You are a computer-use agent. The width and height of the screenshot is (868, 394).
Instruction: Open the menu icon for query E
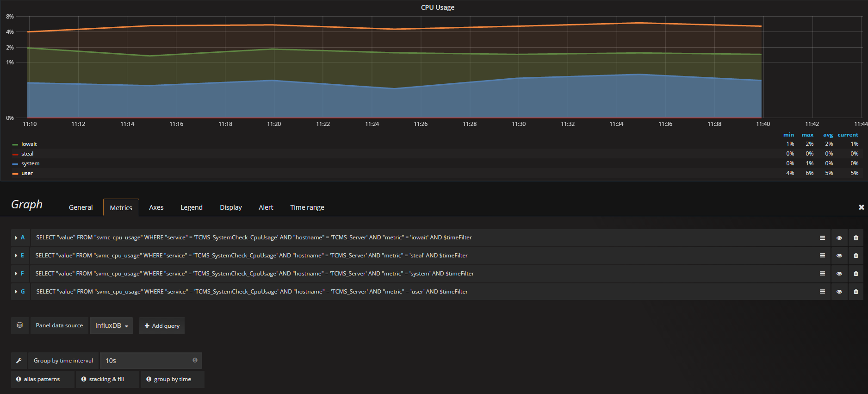(x=822, y=256)
